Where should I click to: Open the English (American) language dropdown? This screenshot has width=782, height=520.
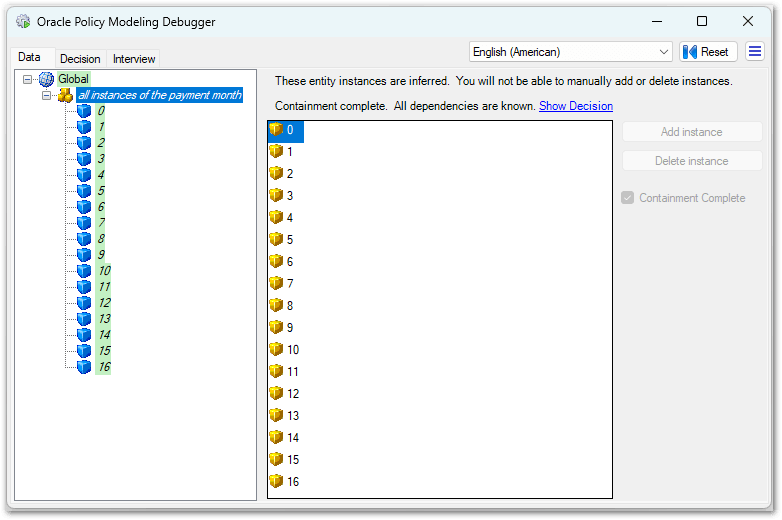coord(571,52)
